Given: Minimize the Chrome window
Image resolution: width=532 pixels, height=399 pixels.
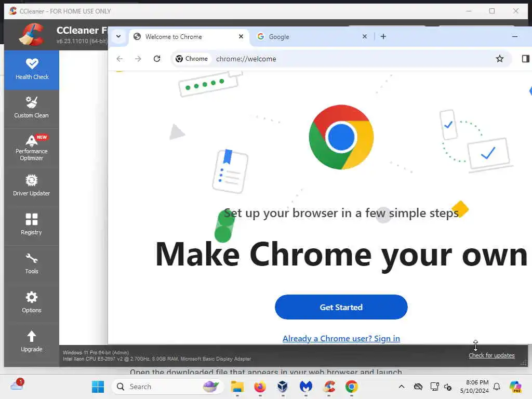Looking at the screenshot, I should click(x=515, y=36).
